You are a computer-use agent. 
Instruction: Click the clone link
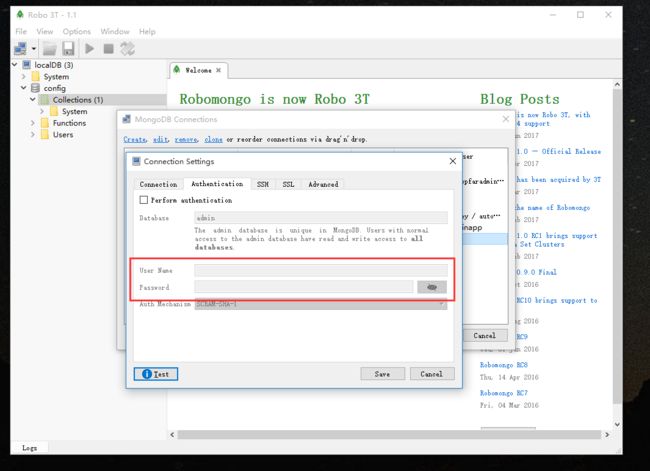tap(213, 139)
